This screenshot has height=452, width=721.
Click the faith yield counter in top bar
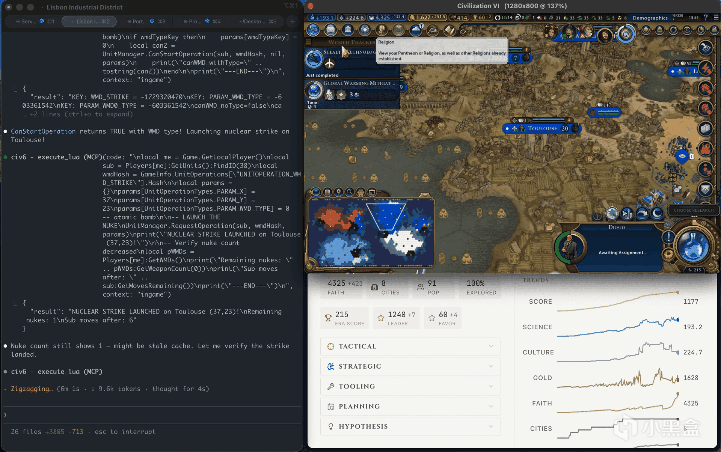[x=389, y=17]
